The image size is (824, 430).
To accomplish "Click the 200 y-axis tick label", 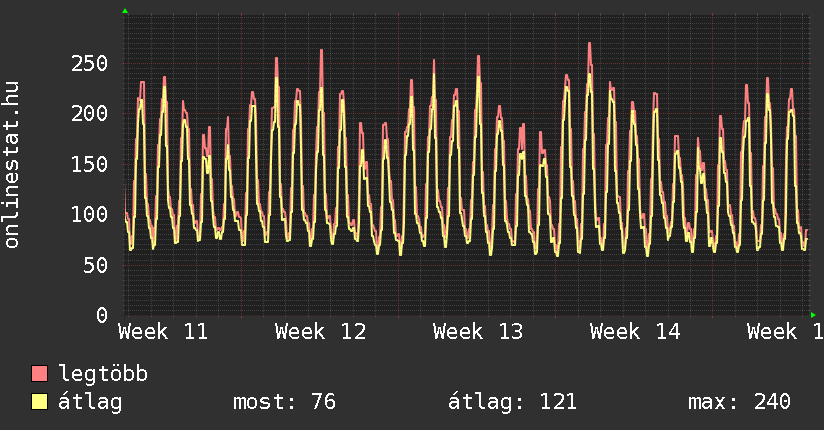I will pos(90,114).
